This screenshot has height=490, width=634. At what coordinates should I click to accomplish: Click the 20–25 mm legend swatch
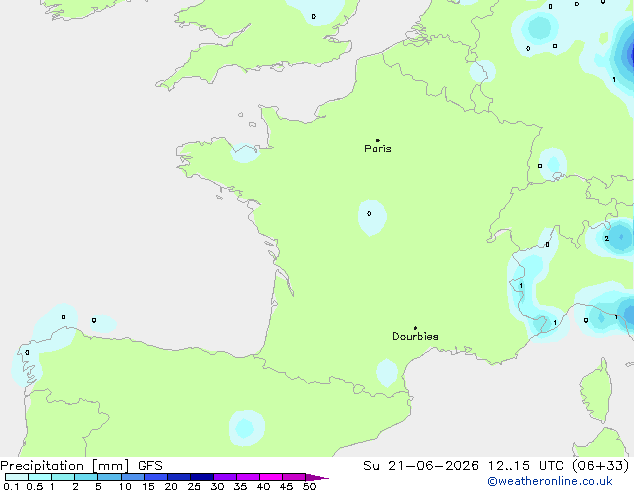179,477
